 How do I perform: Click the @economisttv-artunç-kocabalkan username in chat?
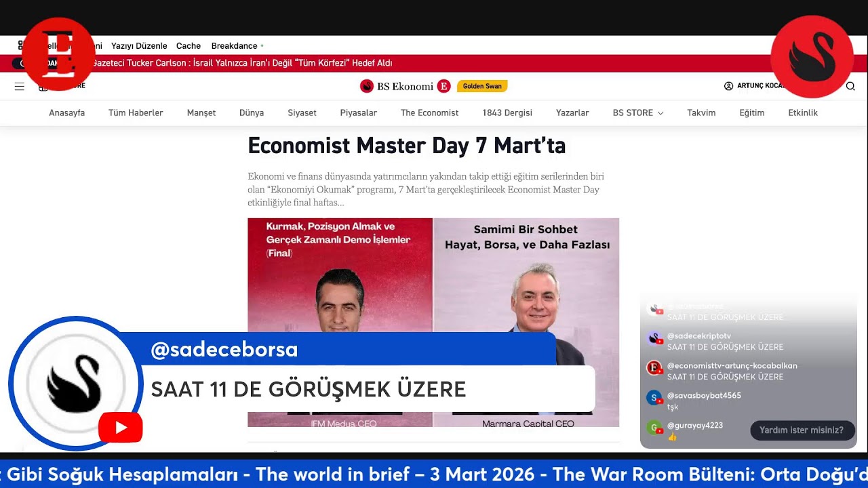[x=732, y=366]
